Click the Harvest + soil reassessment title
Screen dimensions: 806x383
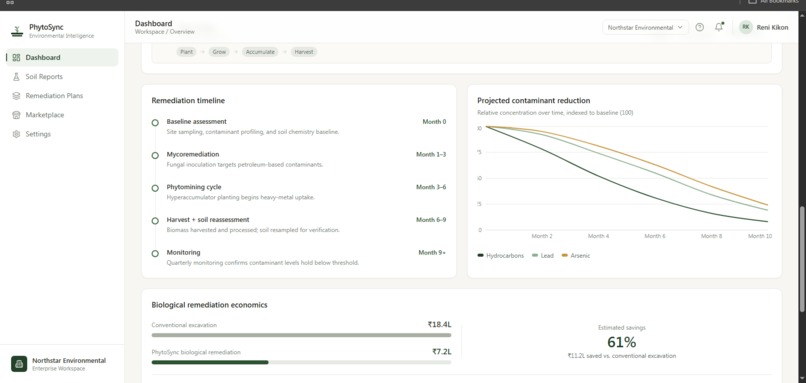tap(208, 220)
